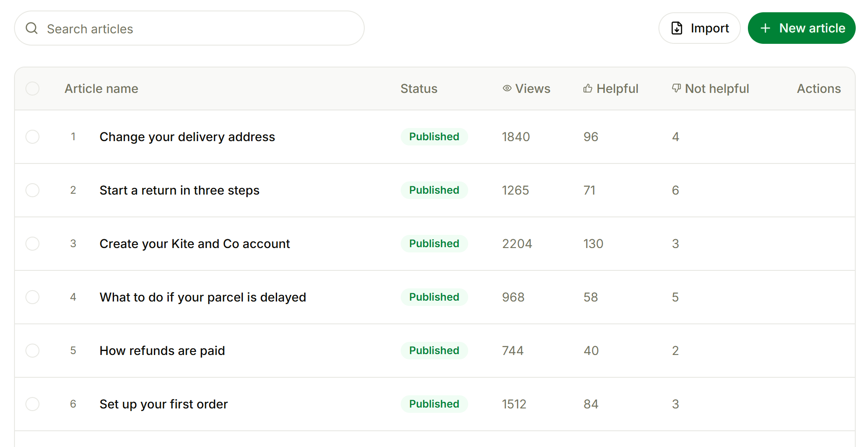Screen dimensions: 868x447
Task: Click the row number 5 cell
Action: [x=73, y=351]
